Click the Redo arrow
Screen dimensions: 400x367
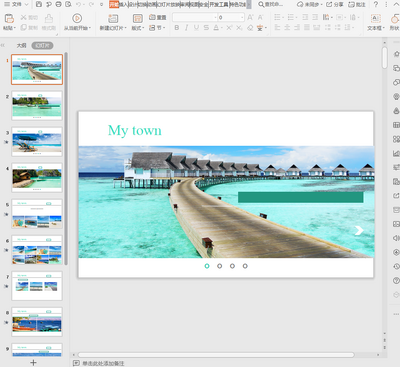[x=91, y=4]
